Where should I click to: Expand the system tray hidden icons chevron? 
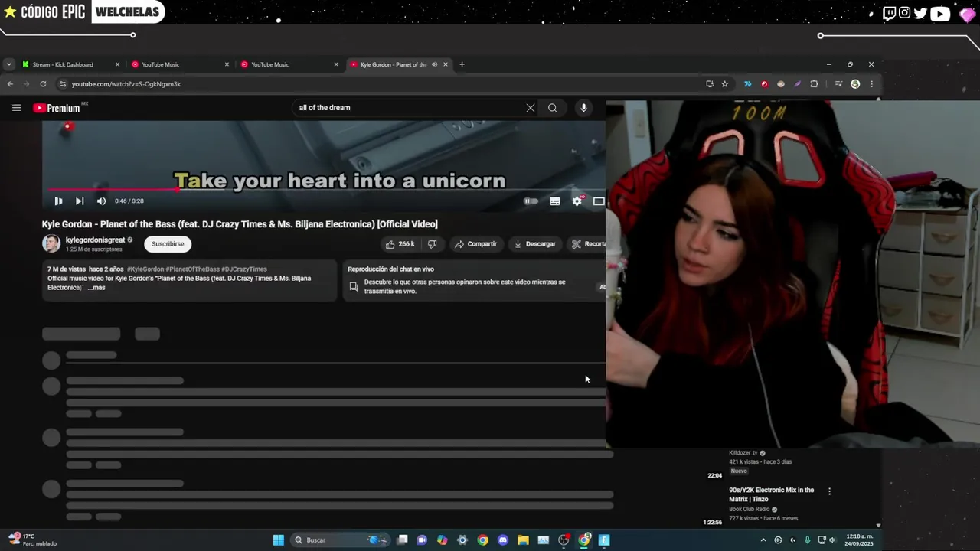[763, 540]
